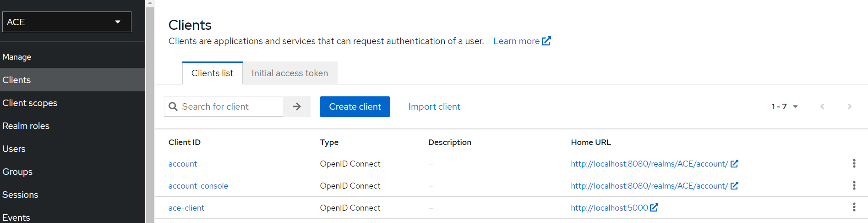Click the magnifier icon in search box

(x=173, y=106)
